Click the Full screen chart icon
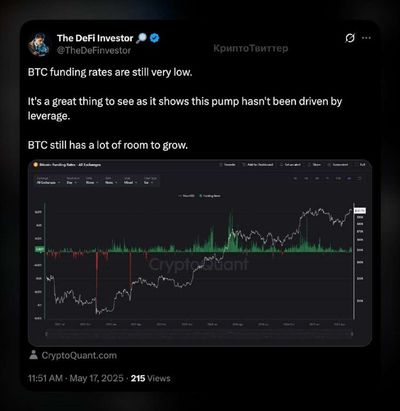400x411 pixels. pos(363,165)
